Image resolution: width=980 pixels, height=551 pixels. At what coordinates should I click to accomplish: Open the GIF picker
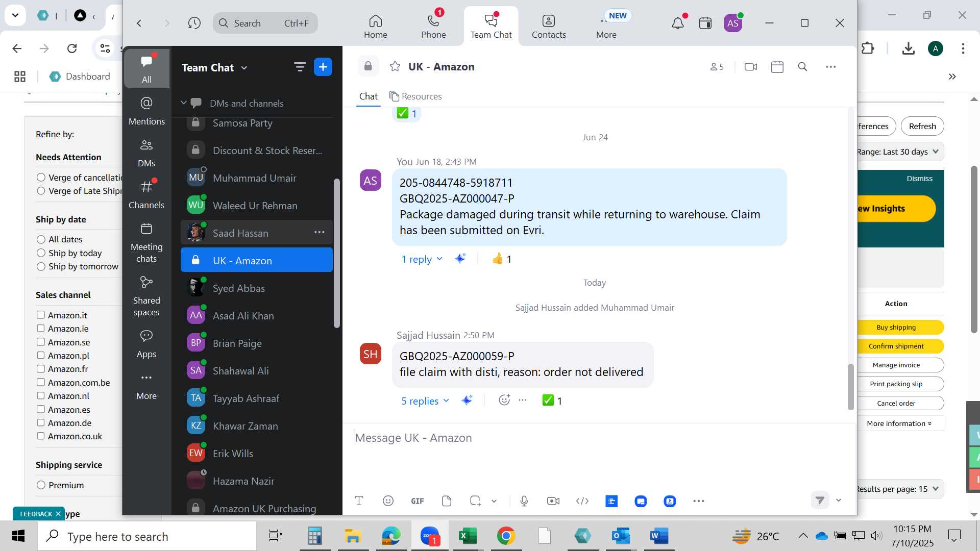[x=417, y=501]
